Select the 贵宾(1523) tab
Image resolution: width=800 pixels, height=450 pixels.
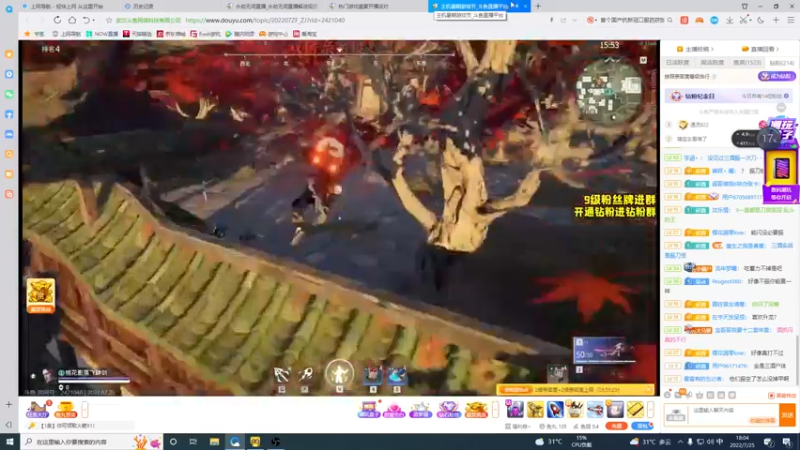coord(747,62)
